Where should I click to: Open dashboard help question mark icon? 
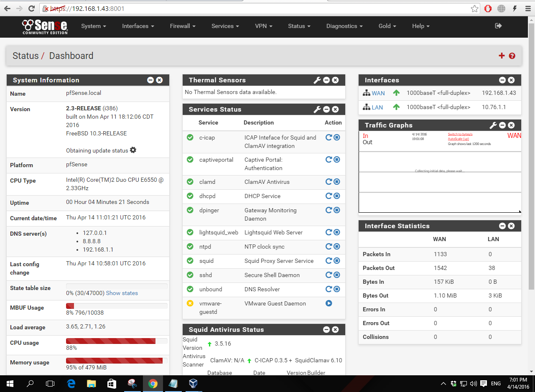pyautogui.click(x=512, y=56)
